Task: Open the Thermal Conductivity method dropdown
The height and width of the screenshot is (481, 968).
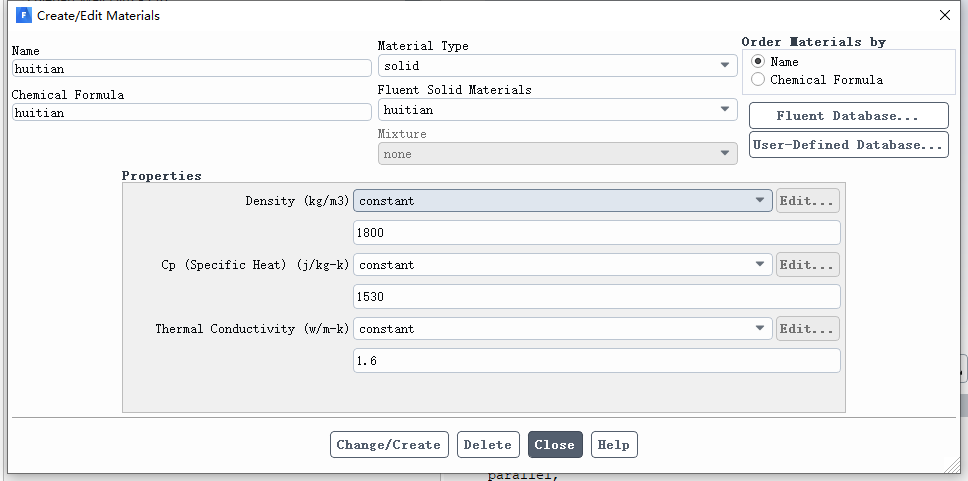Action: point(562,329)
